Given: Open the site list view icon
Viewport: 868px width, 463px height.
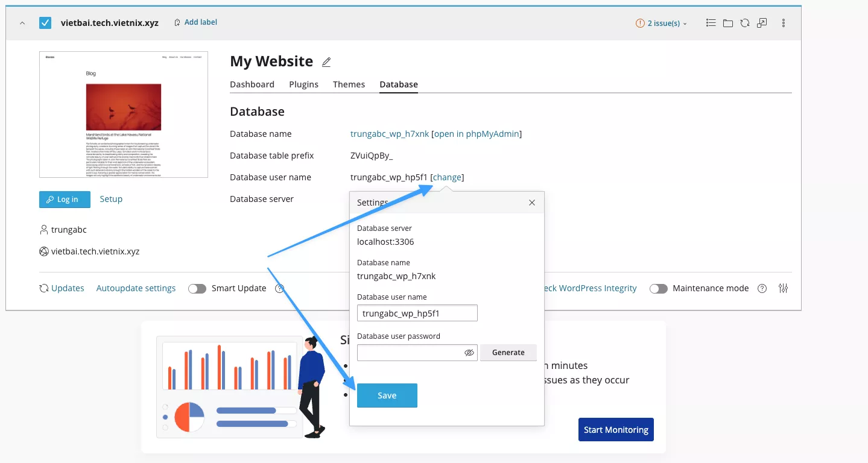Looking at the screenshot, I should tap(711, 22).
